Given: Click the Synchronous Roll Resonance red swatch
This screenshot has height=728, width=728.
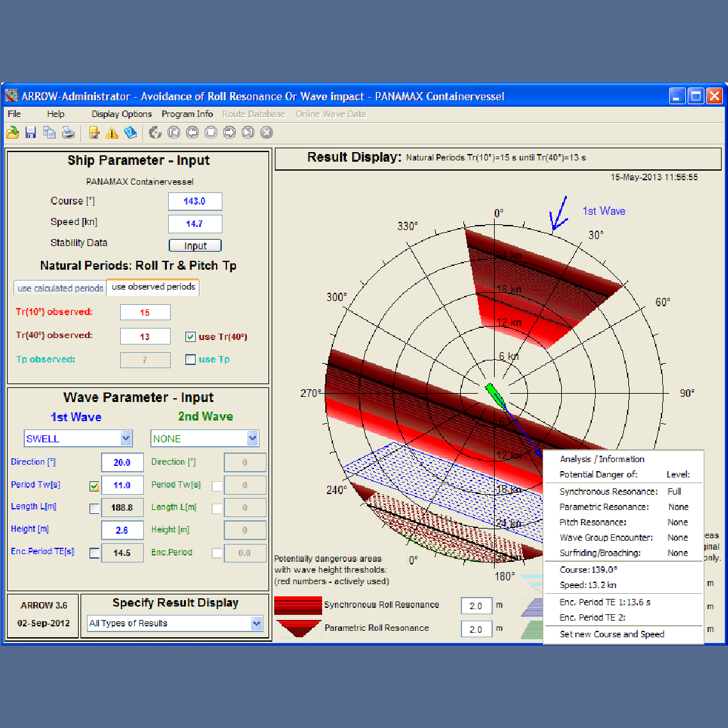Looking at the screenshot, I should point(298,605).
